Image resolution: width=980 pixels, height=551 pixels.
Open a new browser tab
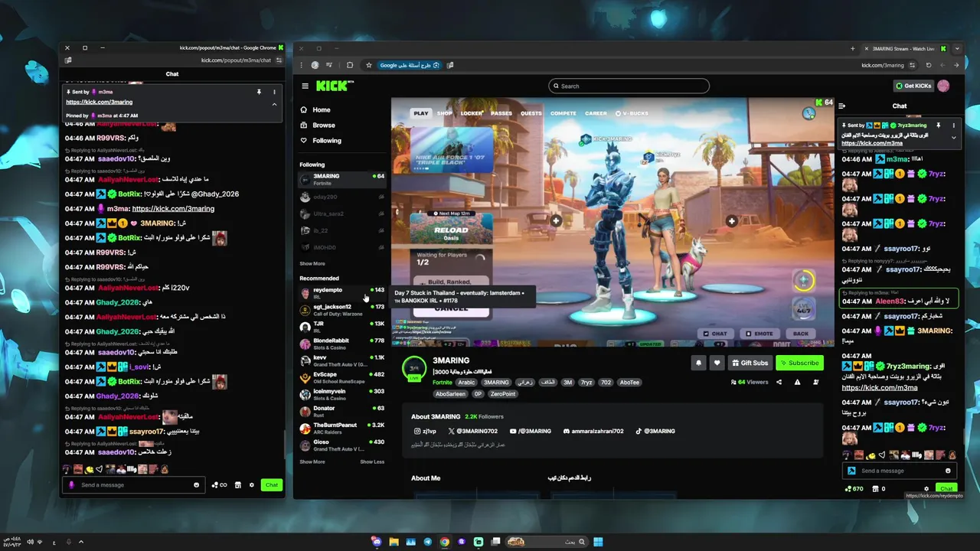point(852,48)
